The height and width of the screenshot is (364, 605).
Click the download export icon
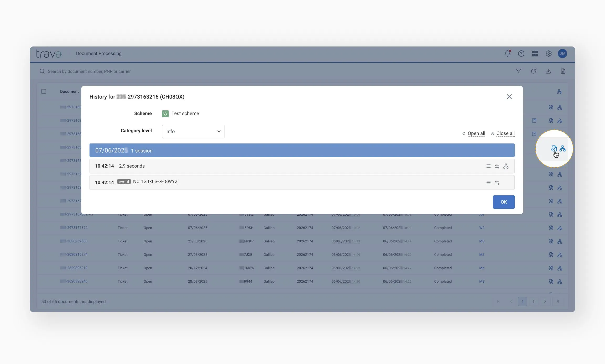(x=548, y=71)
